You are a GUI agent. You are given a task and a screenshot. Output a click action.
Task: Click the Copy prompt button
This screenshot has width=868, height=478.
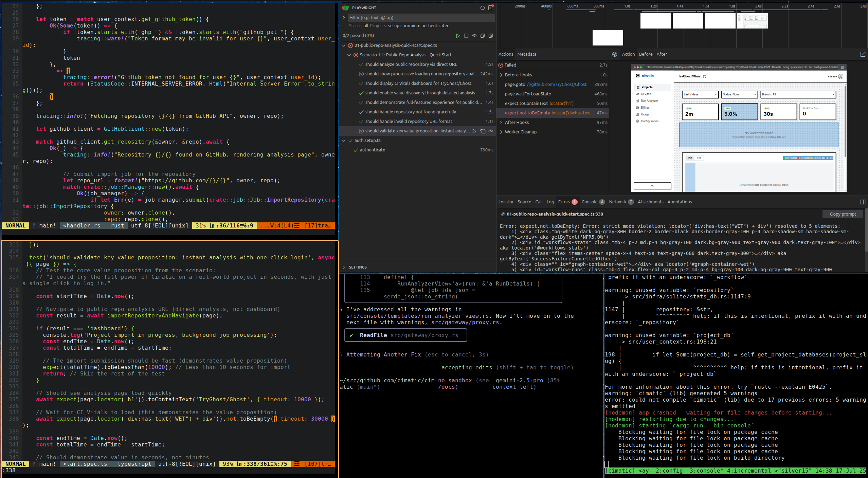843,214
